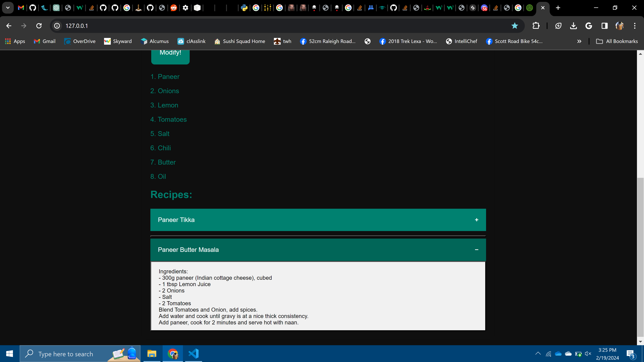Open the view site information icon
The width and height of the screenshot is (644, 362).
(57, 26)
